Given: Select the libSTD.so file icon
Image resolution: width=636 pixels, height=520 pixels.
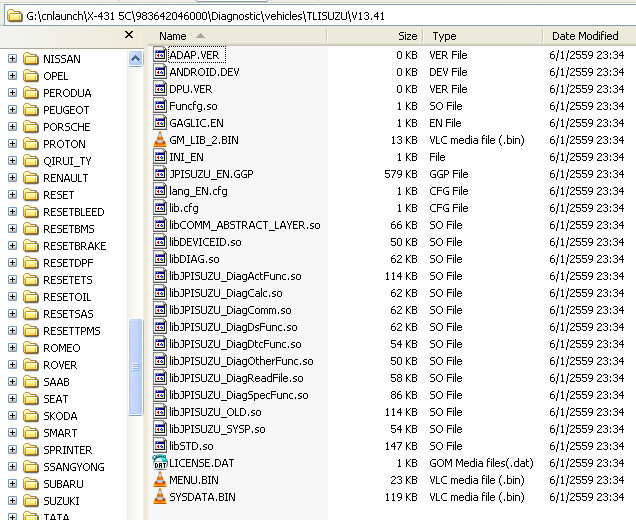Looking at the screenshot, I should (160, 446).
